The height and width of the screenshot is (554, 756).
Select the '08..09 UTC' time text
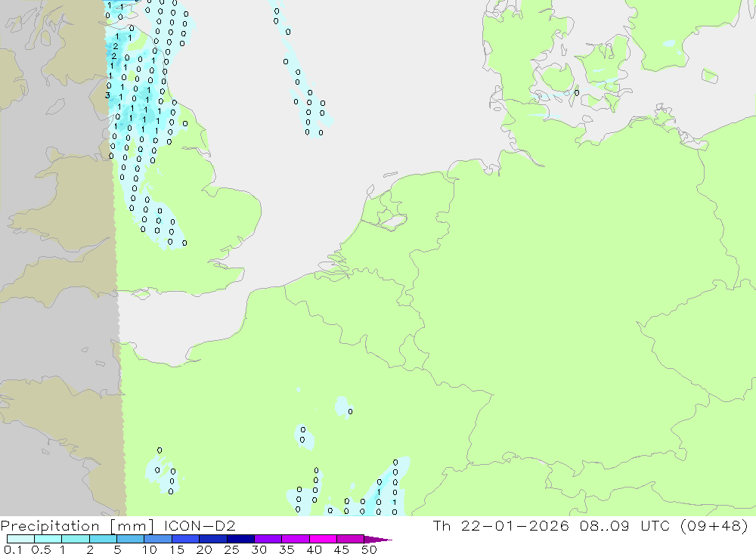625,525
